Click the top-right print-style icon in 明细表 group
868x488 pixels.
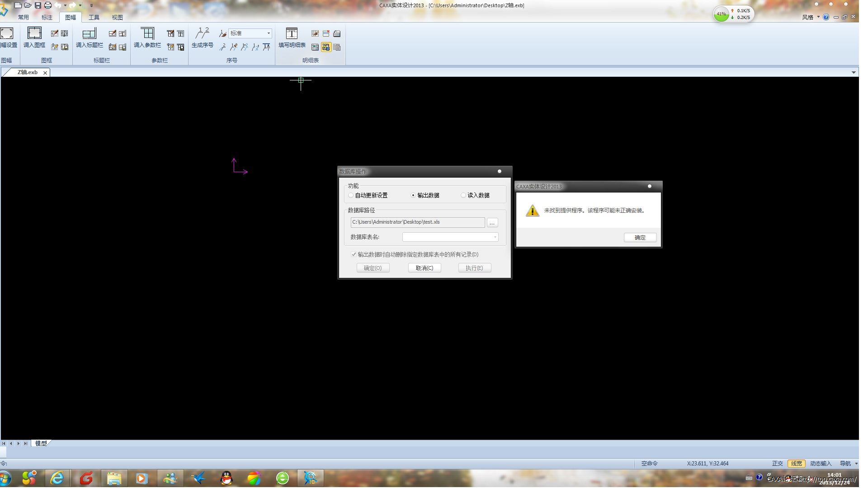coord(337,33)
